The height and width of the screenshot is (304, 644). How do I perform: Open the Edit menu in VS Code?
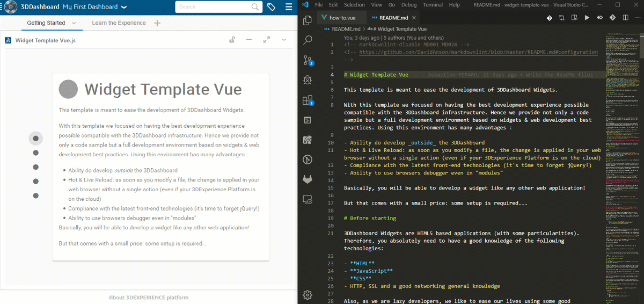point(333,5)
